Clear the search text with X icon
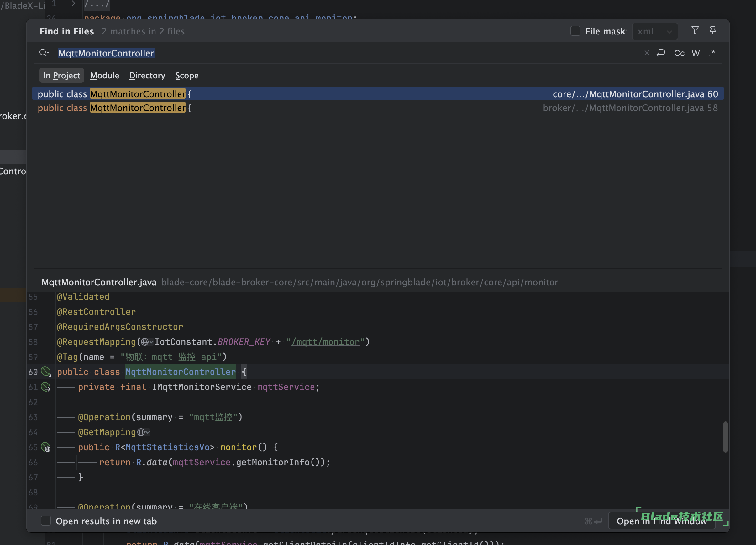Viewport: 756px width, 545px height. (647, 53)
